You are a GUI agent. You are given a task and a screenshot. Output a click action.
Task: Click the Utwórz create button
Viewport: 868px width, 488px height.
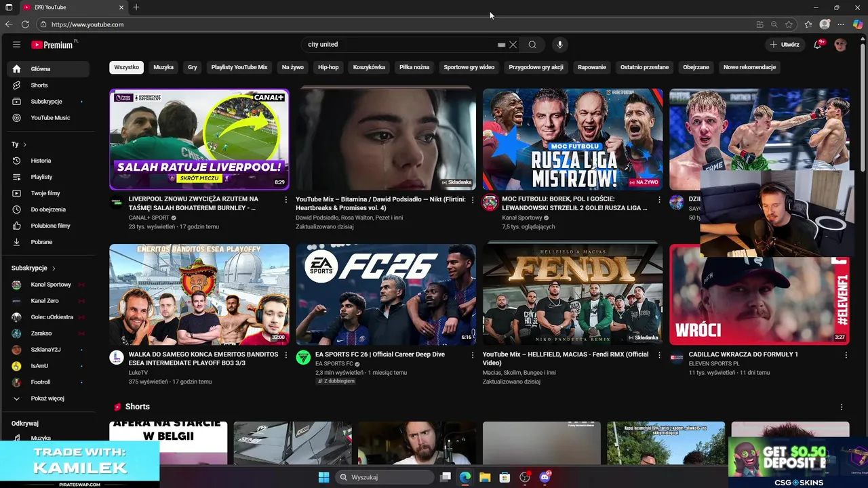tap(785, 45)
